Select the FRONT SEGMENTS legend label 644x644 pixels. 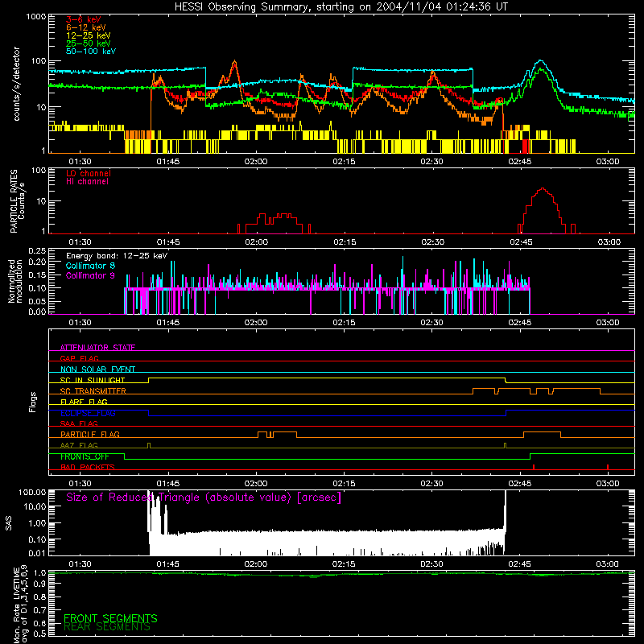click(x=110, y=618)
